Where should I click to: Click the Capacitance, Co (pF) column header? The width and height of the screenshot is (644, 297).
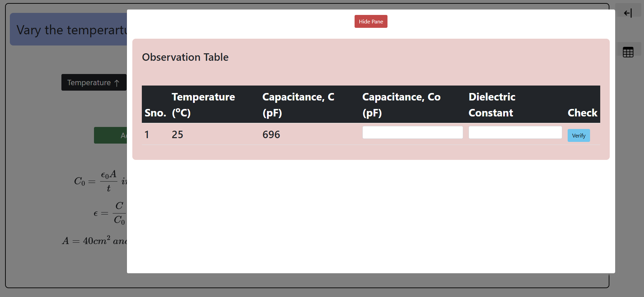pos(401,105)
